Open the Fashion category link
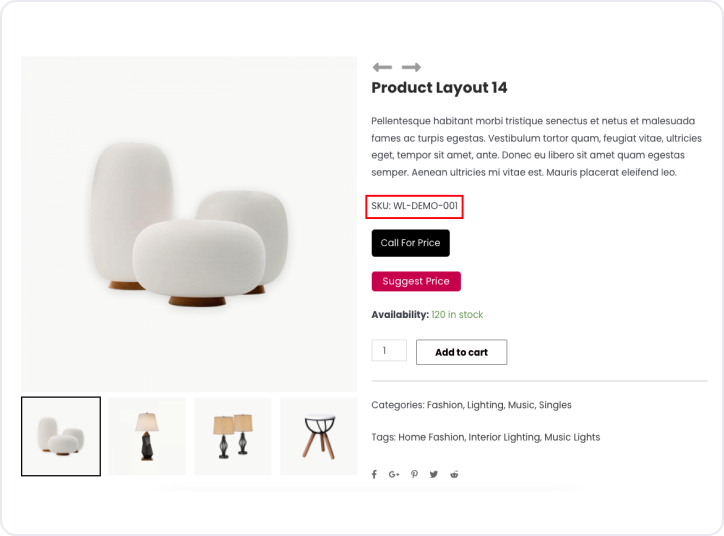 click(x=444, y=405)
